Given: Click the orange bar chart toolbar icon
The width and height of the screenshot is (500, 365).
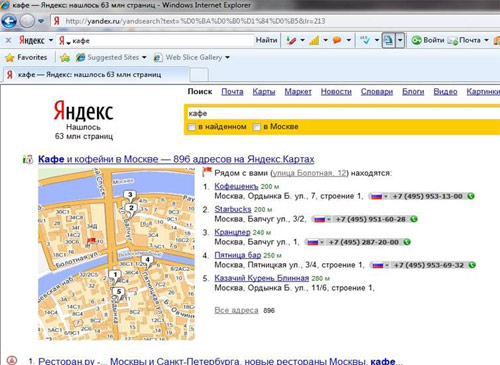Looking at the screenshot, I should coord(314,40).
